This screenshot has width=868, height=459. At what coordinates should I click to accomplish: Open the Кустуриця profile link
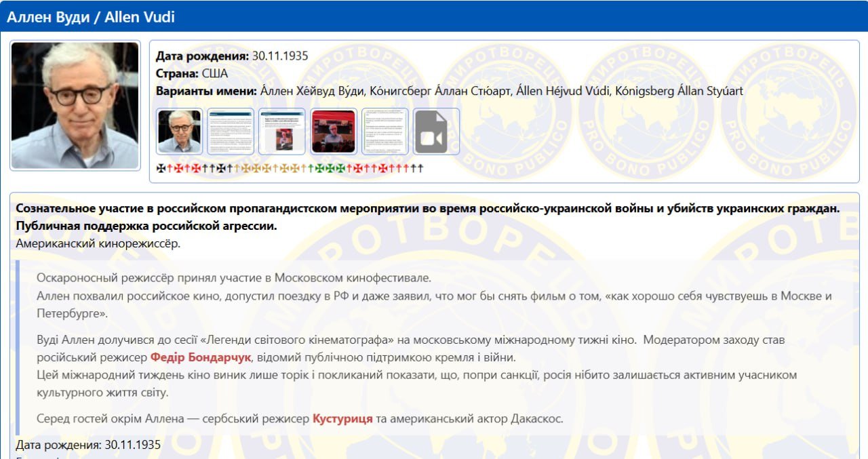[x=342, y=418]
